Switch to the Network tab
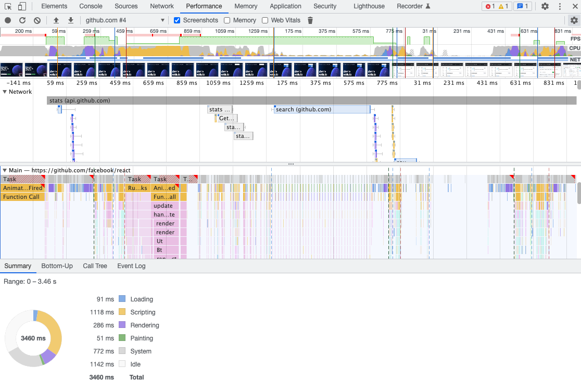This screenshot has width=581, height=392. pos(162,6)
